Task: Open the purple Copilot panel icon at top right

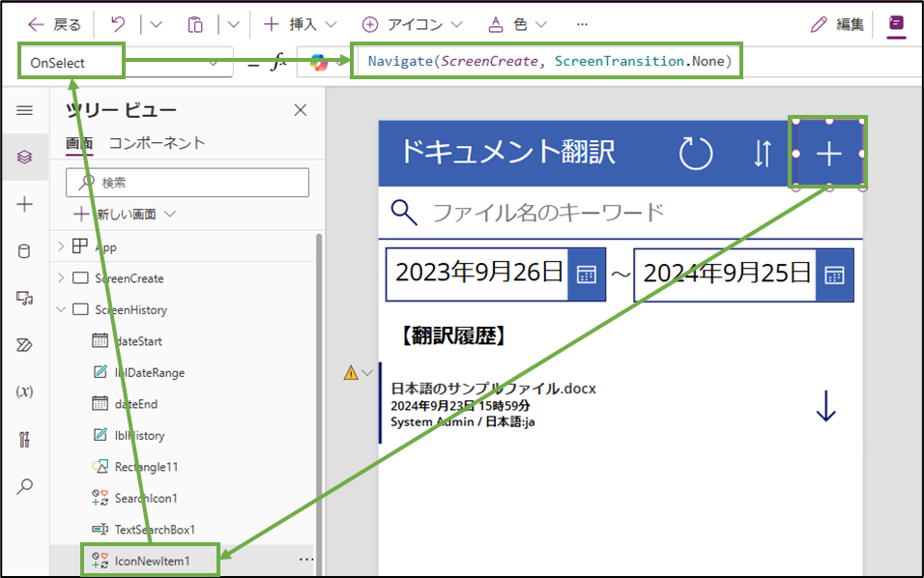Action: tap(896, 25)
